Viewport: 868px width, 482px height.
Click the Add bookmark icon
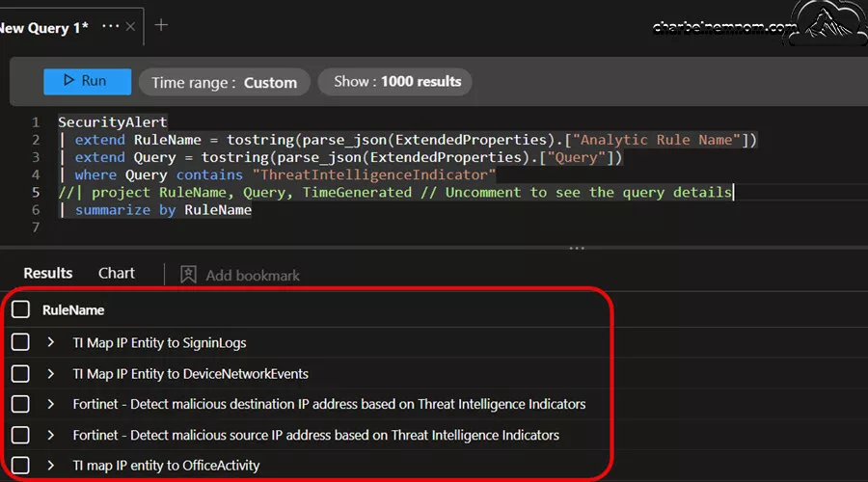[x=188, y=275]
